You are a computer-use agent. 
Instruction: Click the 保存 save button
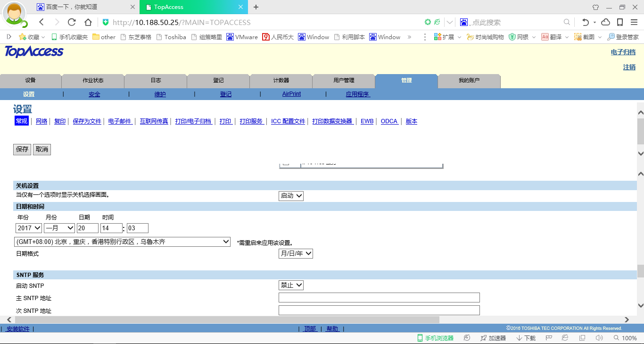pyautogui.click(x=22, y=149)
